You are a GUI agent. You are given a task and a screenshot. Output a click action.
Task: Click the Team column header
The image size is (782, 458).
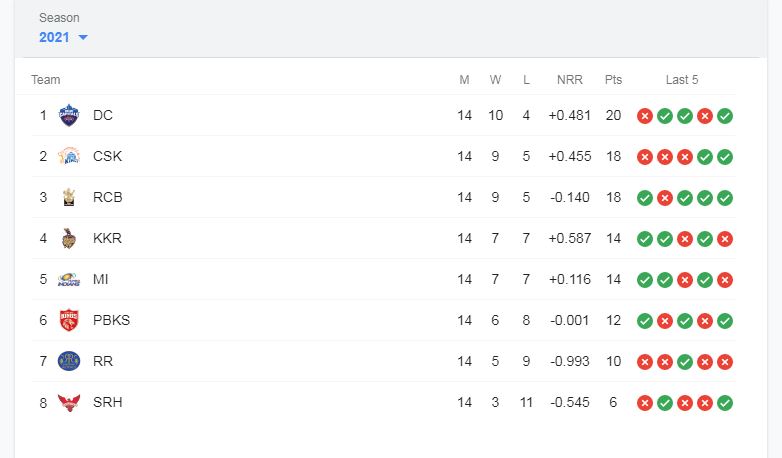pos(45,80)
